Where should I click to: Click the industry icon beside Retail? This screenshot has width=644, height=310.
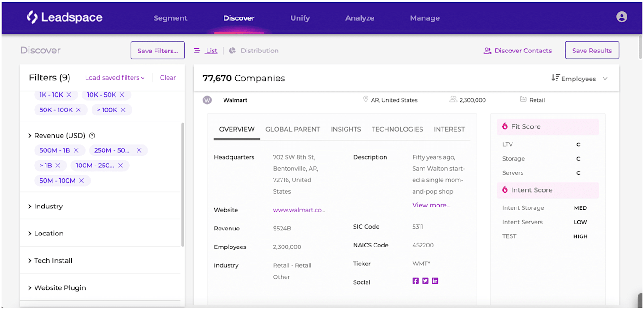(x=523, y=99)
